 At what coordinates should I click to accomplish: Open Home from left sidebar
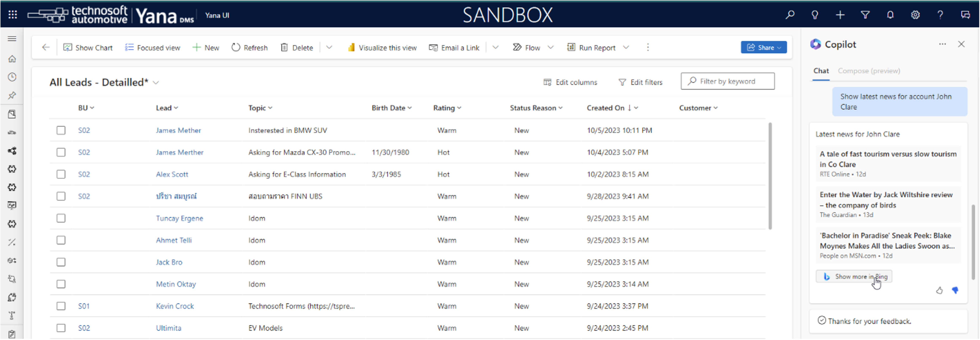[12, 59]
